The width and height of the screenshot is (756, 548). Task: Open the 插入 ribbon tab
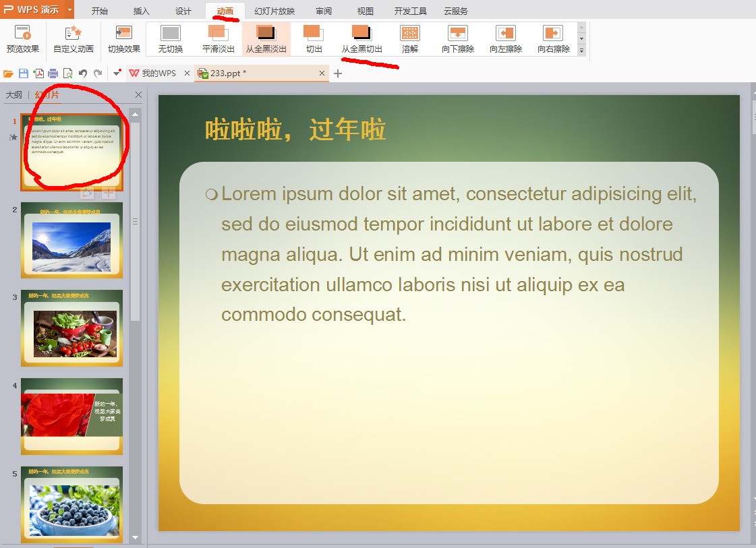click(142, 11)
